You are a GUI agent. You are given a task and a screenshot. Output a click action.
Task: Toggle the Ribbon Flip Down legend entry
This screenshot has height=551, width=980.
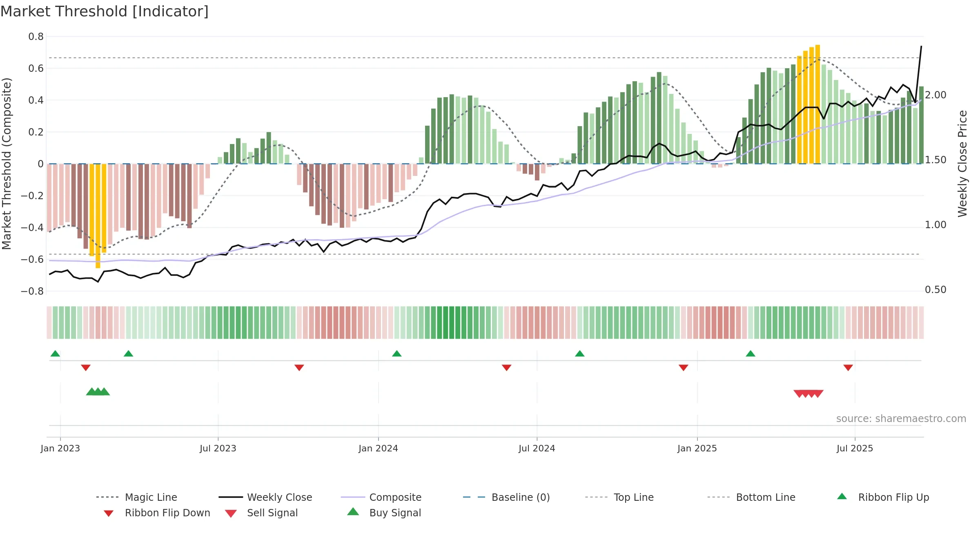click(x=156, y=513)
